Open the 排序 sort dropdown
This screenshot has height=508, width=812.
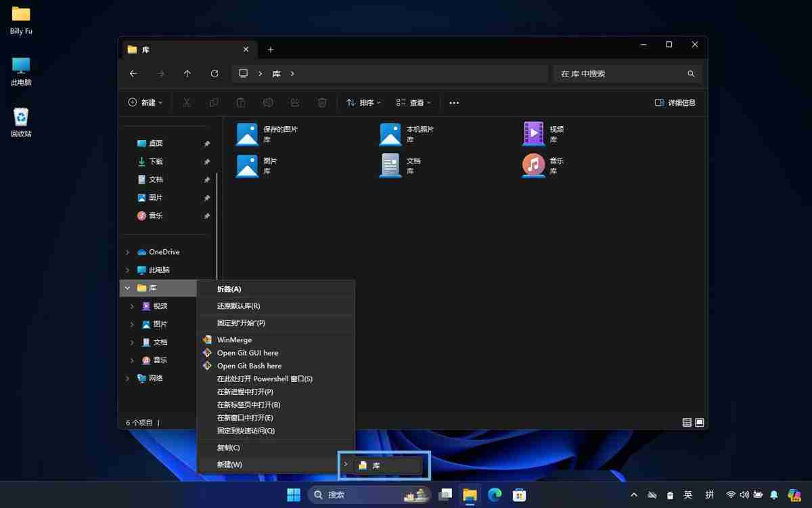coord(363,102)
